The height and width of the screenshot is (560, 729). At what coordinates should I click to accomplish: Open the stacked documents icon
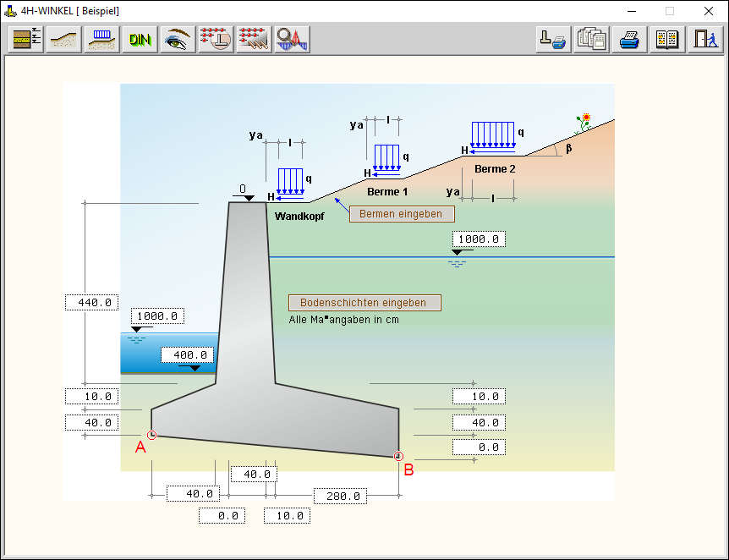(x=591, y=40)
